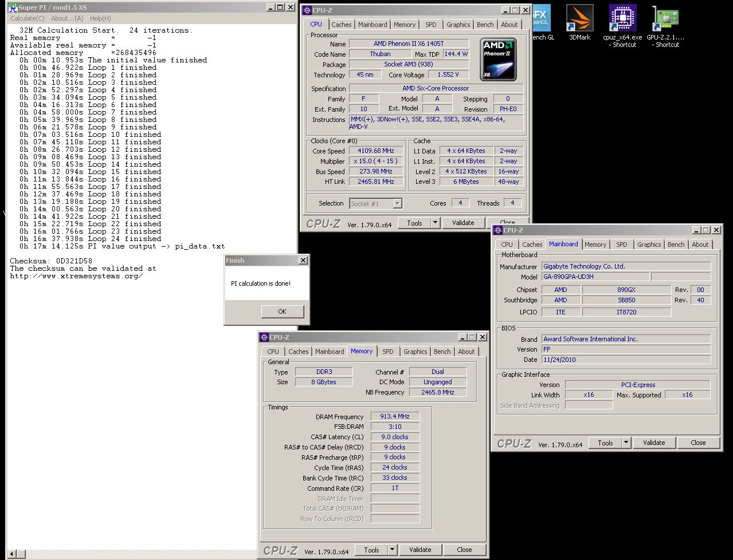Click the CPU-Z icon in Mainboard window title bar
This screenshot has width=733, height=560.
497,230
